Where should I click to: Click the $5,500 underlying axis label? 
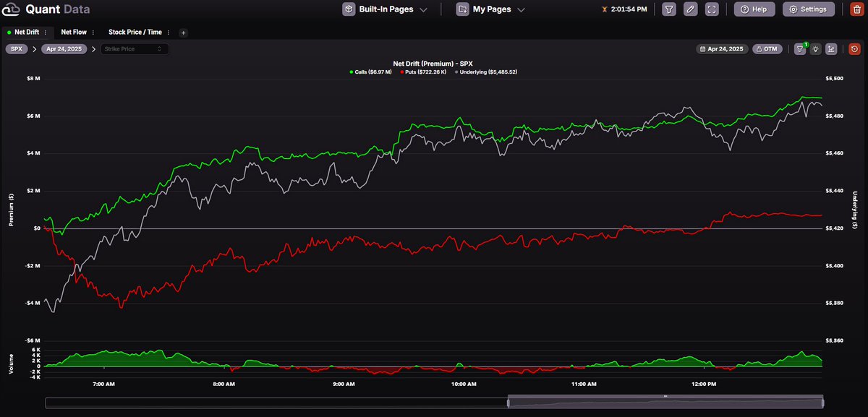click(835, 78)
